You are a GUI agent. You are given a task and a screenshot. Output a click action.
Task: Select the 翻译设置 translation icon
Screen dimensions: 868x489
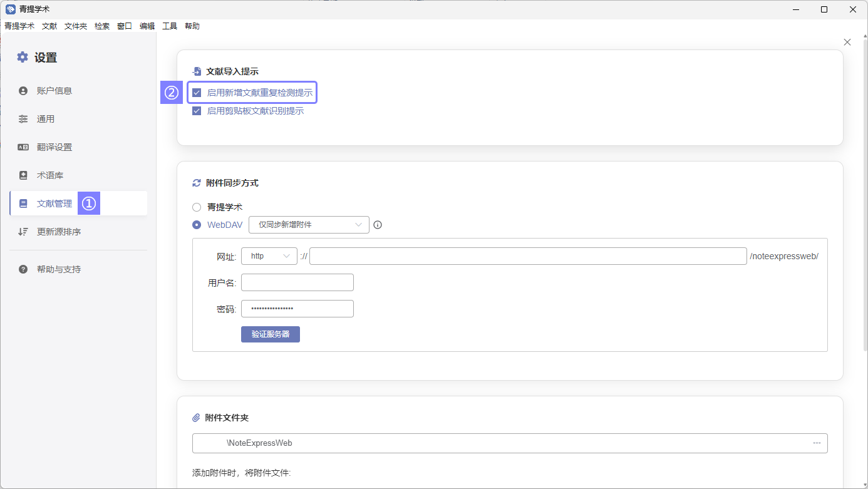click(x=23, y=147)
